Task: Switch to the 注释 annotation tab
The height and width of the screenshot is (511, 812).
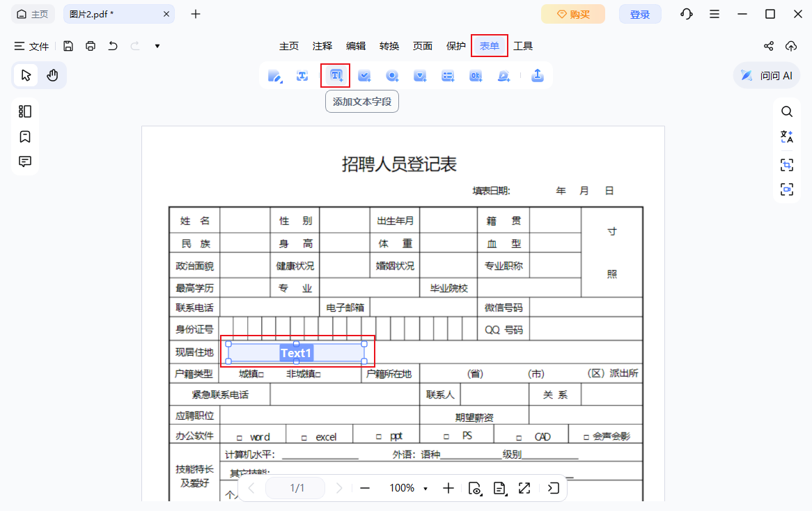Action: (x=322, y=46)
